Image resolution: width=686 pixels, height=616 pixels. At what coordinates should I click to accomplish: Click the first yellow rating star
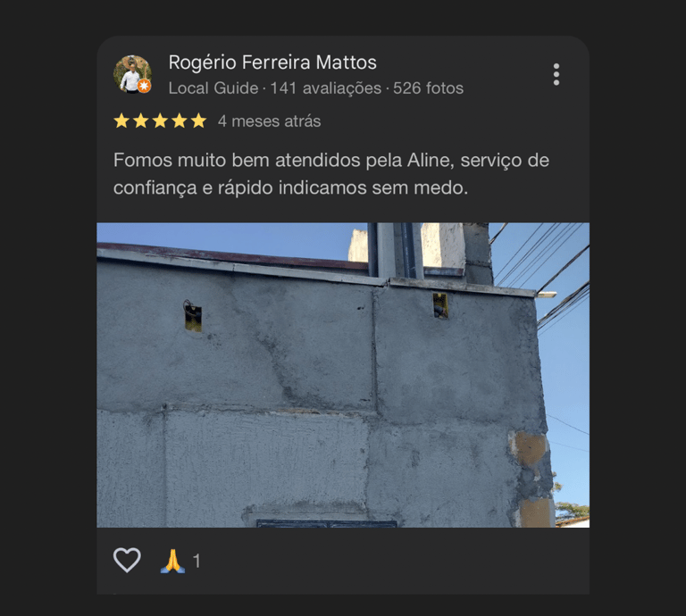point(121,121)
